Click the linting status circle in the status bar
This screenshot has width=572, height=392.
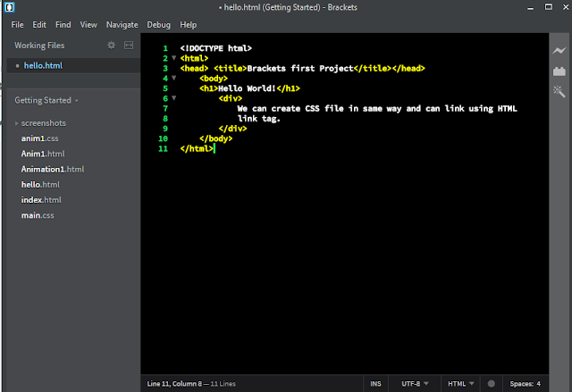(x=492, y=384)
